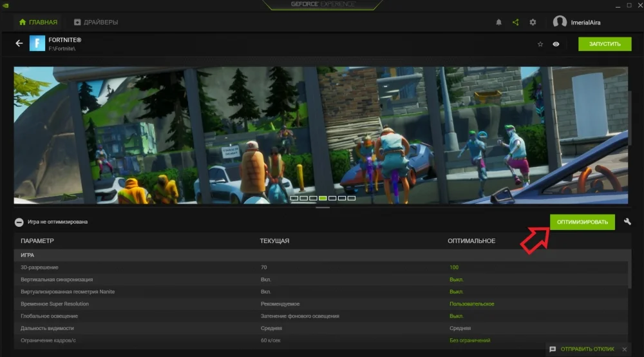Screen dimensions: 644x357
Task: Click Дальность видимости row label
Action: point(47,328)
